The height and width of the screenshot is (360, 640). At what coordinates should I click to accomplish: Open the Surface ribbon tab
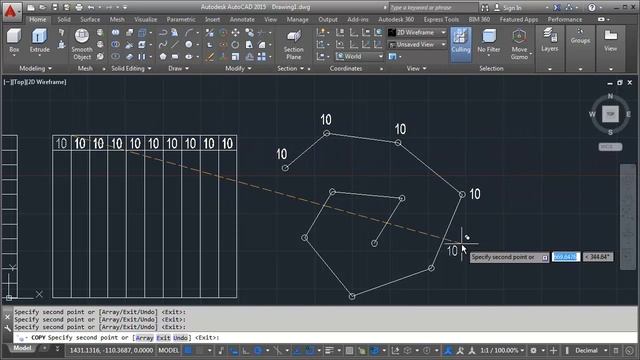(x=90, y=19)
